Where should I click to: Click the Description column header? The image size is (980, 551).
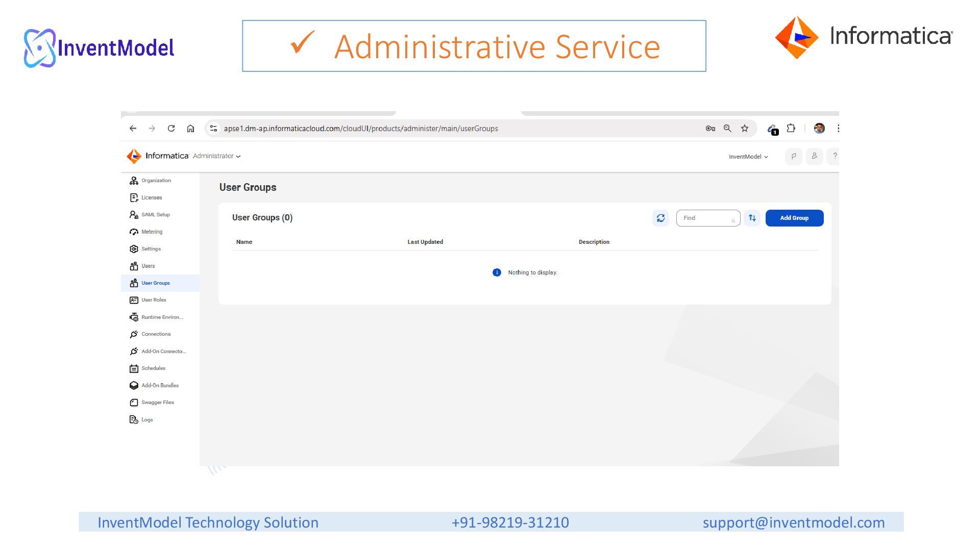tap(594, 242)
